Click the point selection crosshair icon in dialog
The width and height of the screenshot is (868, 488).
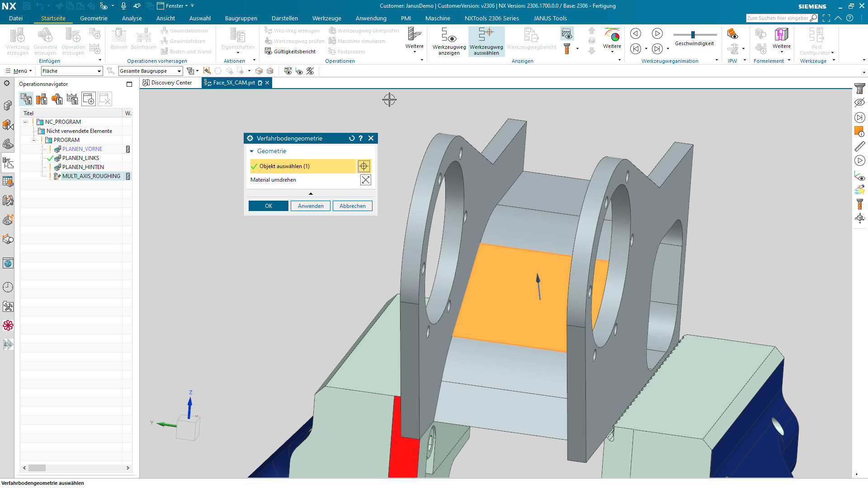(364, 166)
